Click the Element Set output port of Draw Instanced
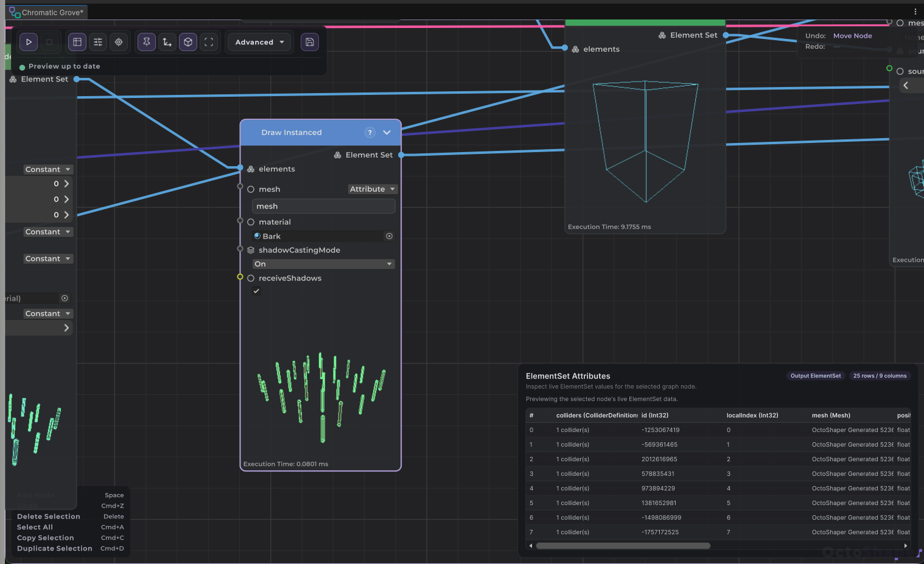 pos(401,155)
